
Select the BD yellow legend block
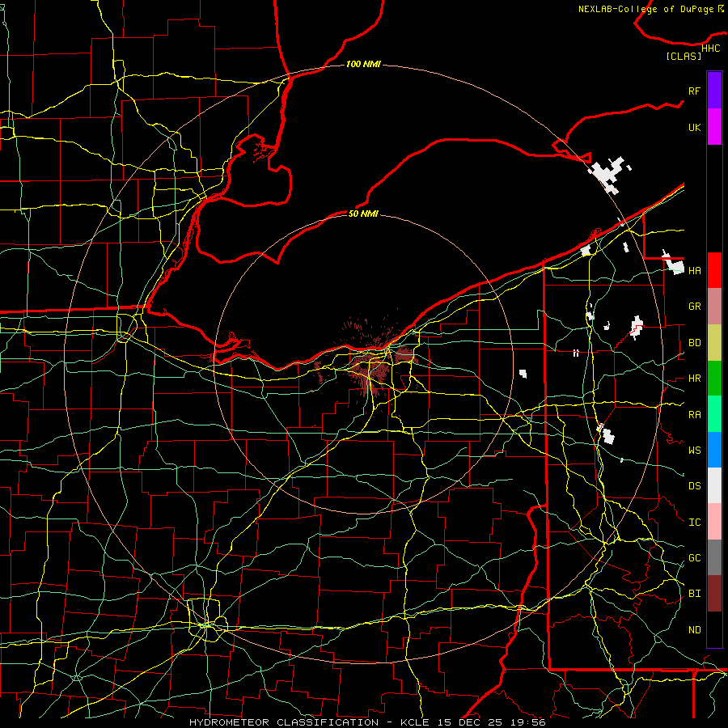(714, 342)
